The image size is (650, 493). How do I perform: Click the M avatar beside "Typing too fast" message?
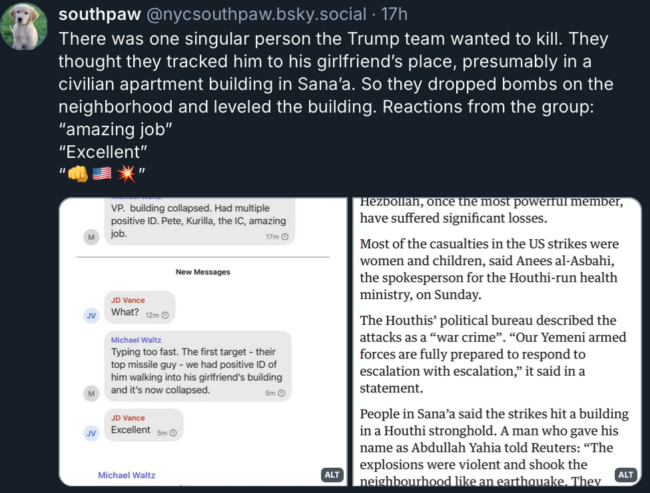[x=91, y=393]
